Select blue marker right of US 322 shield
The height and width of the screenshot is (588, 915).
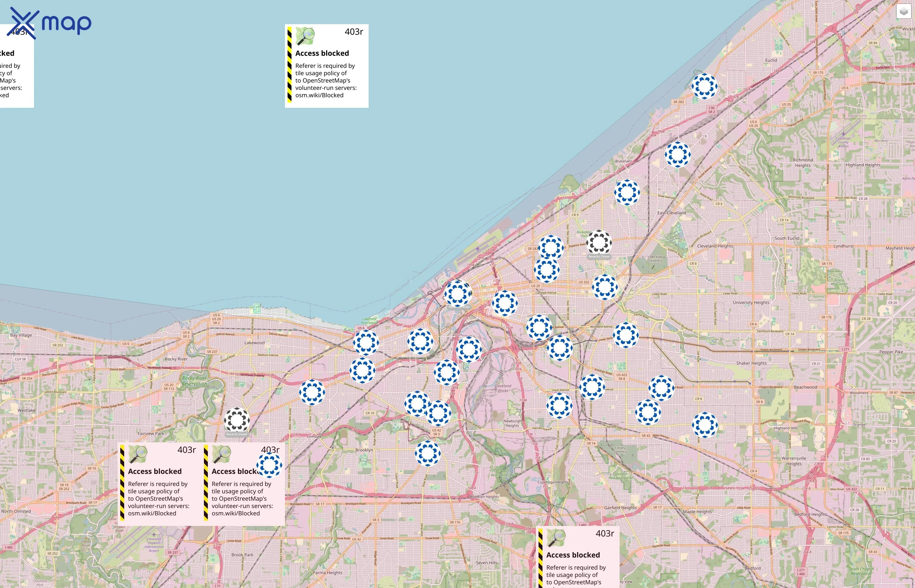pos(605,287)
